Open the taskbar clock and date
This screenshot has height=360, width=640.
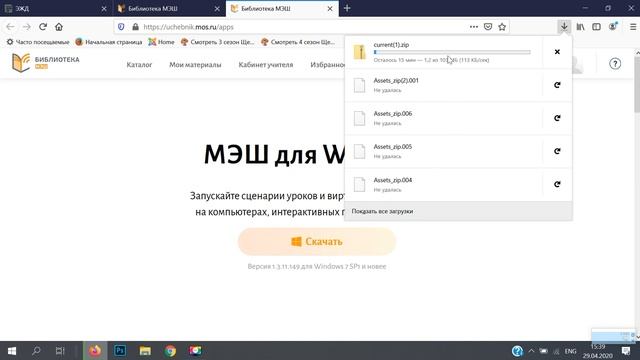point(598,351)
